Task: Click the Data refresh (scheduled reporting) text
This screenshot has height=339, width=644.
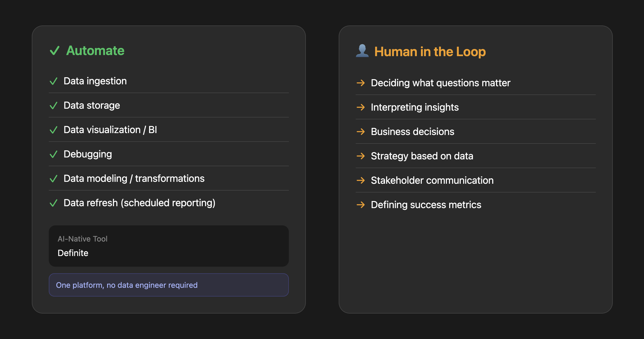Action: 139,203
